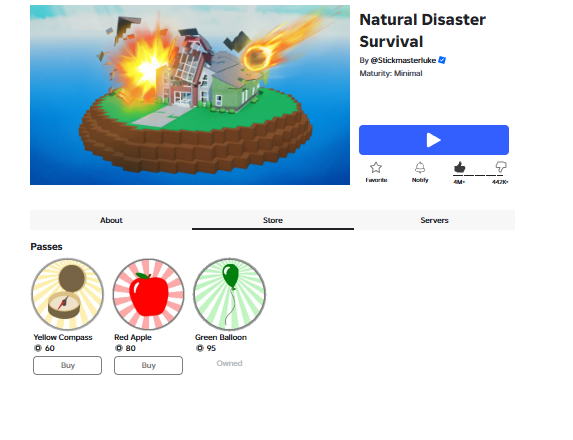Click the 80 Robux price value
Viewport: 573px width, 440px height.
tap(130, 348)
